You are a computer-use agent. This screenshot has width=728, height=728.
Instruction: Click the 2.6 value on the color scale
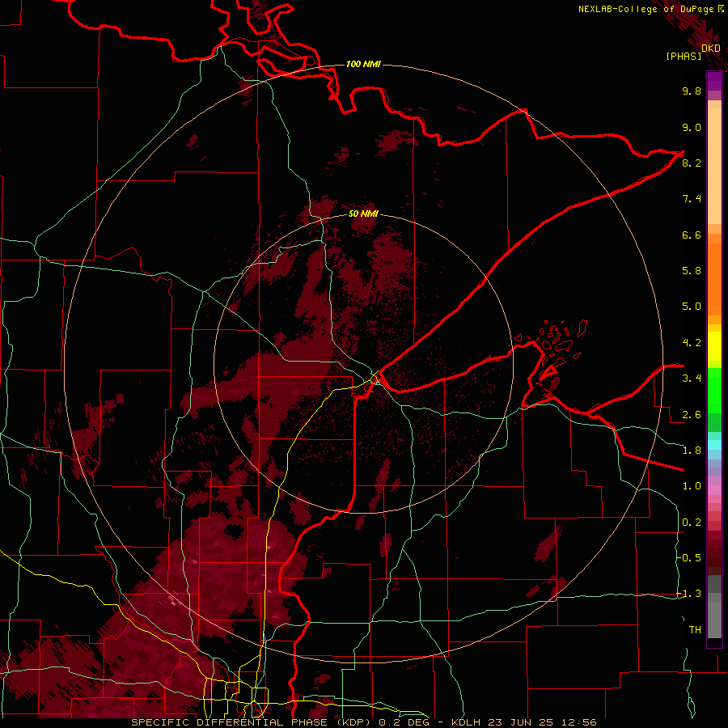[x=692, y=415]
